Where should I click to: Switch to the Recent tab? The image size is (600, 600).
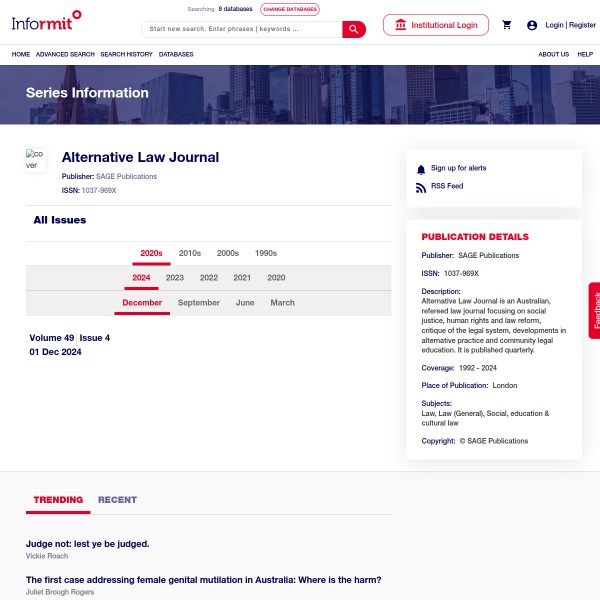(117, 500)
